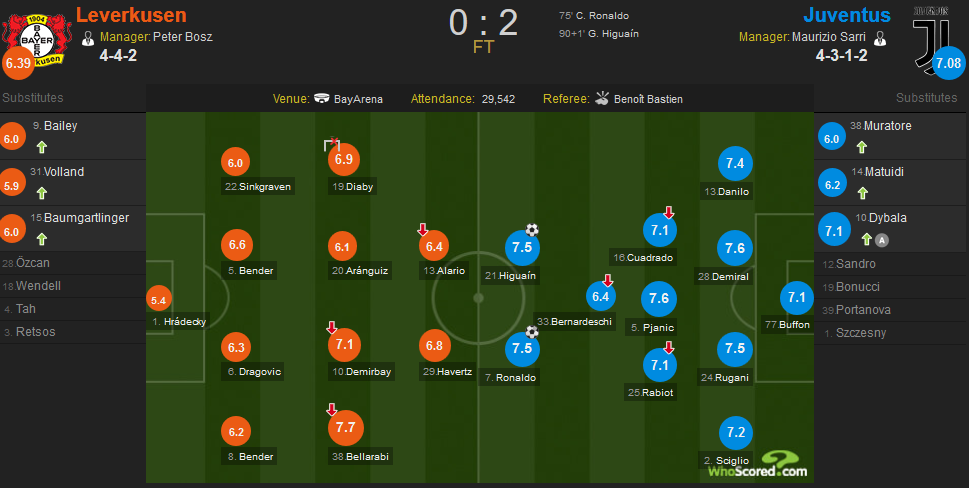This screenshot has width=969, height=488.
Task: Click the WhoScored.com logo
Action: click(x=758, y=464)
